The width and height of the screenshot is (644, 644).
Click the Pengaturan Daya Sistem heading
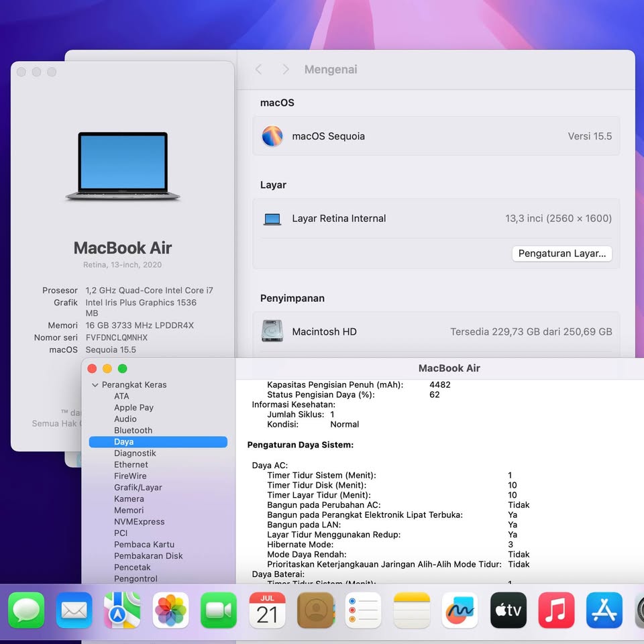301,445
